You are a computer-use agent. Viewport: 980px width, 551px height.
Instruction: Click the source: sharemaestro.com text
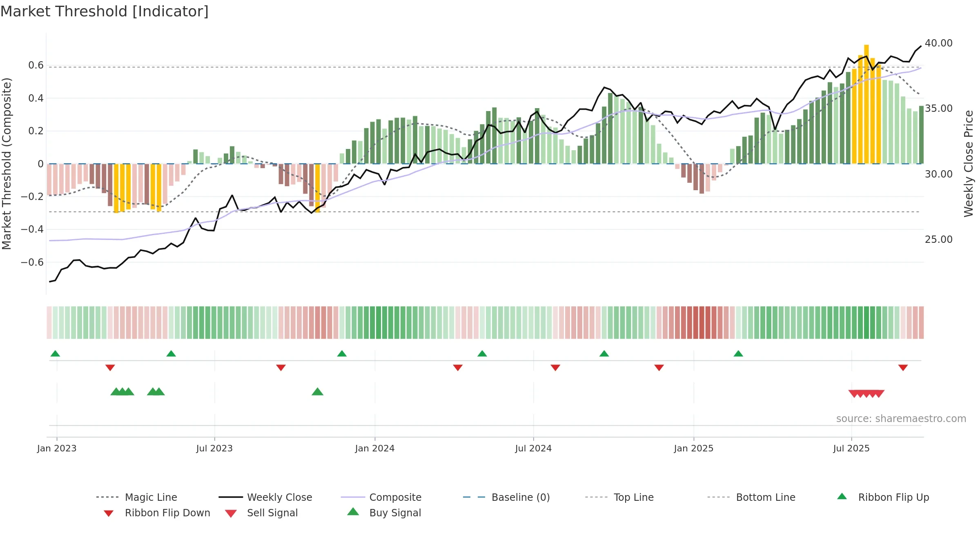[x=901, y=419]
